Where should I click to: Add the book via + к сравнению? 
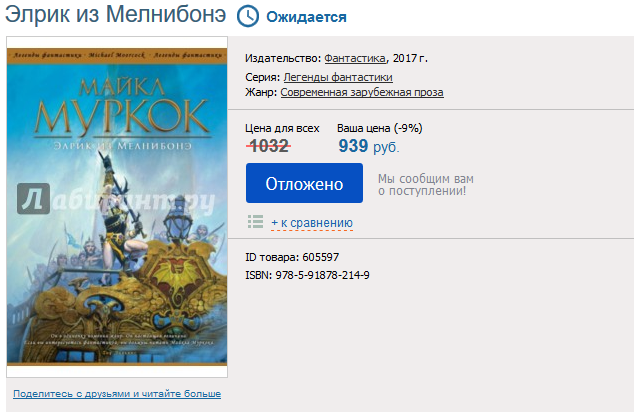(x=312, y=223)
